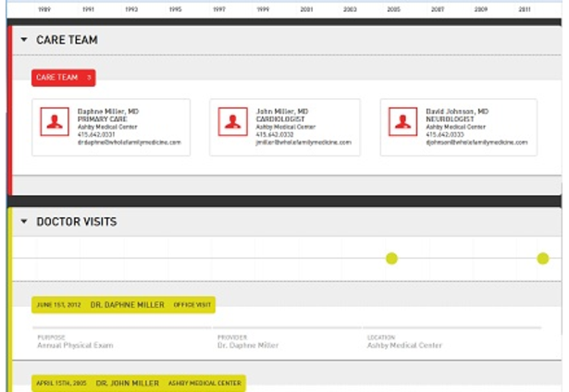Click Daphne Miller's phone number 415.642.0331
The height and width of the screenshot is (392, 569).
coord(96,135)
